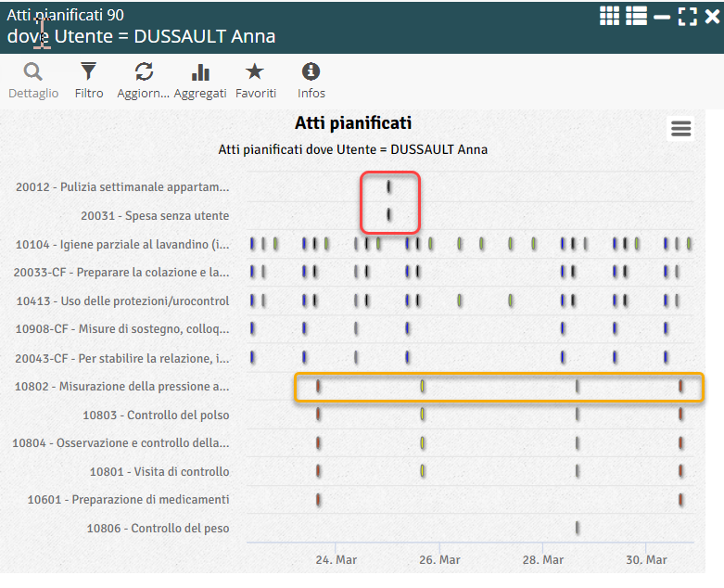Select the 20012 Pulizia settimanale marker

click(x=388, y=187)
